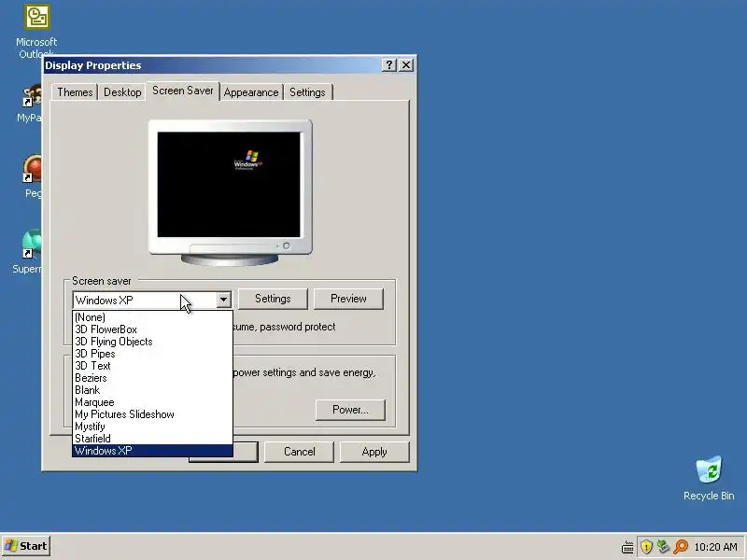Click the Start button

point(26,546)
